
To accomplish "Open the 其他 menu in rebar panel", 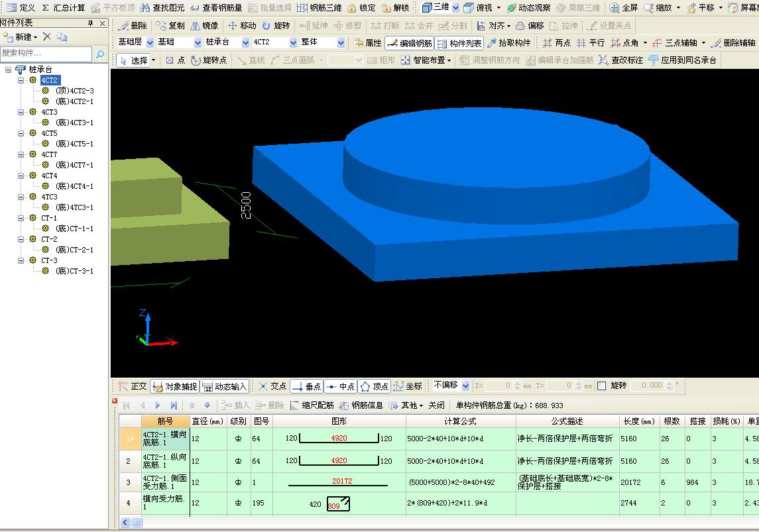I will click(x=406, y=405).
